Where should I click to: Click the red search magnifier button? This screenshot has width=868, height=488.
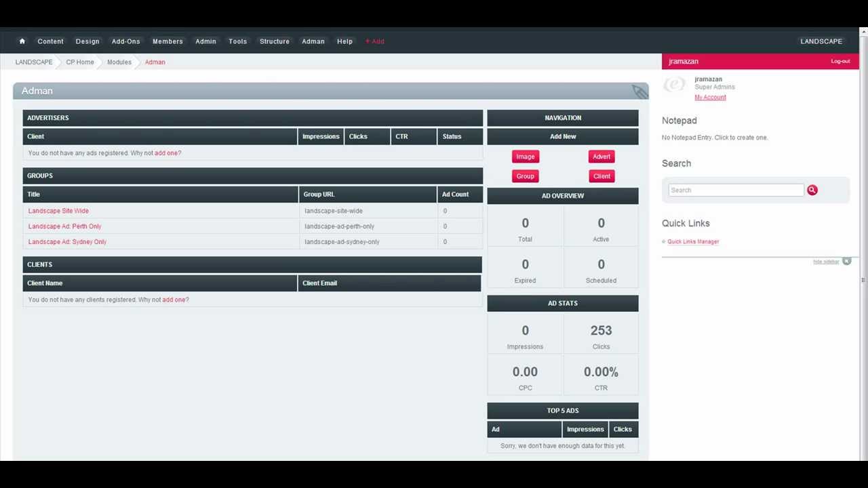(812, 190)
